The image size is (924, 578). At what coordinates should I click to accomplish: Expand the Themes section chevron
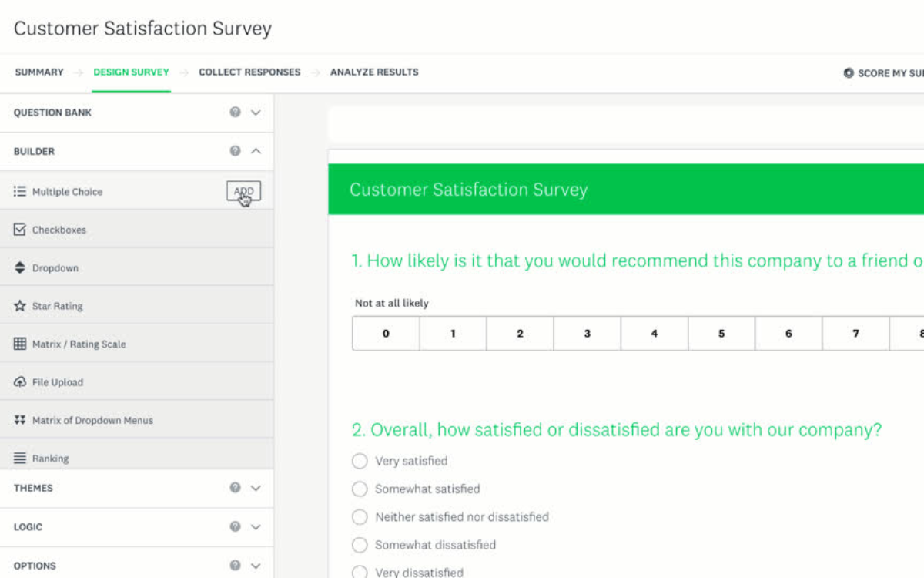pyautogui.click(x=256, y=488)
